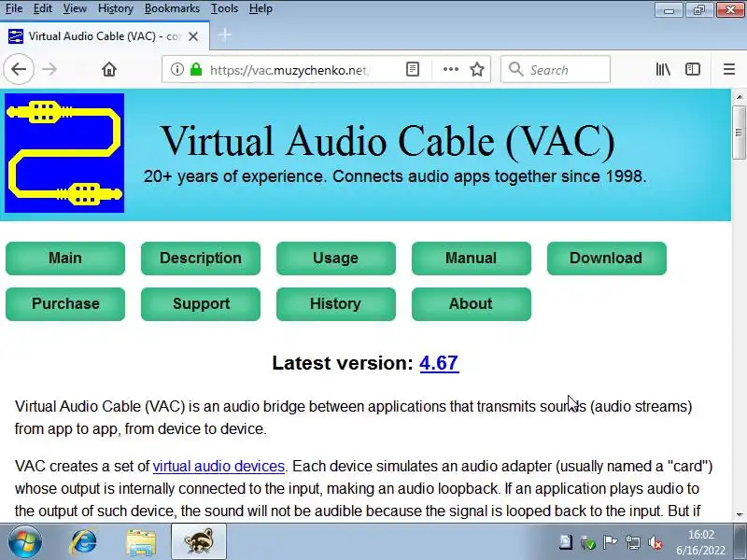Open the Library icon in toolbar
747x560 pixels.
pos(663,69)
